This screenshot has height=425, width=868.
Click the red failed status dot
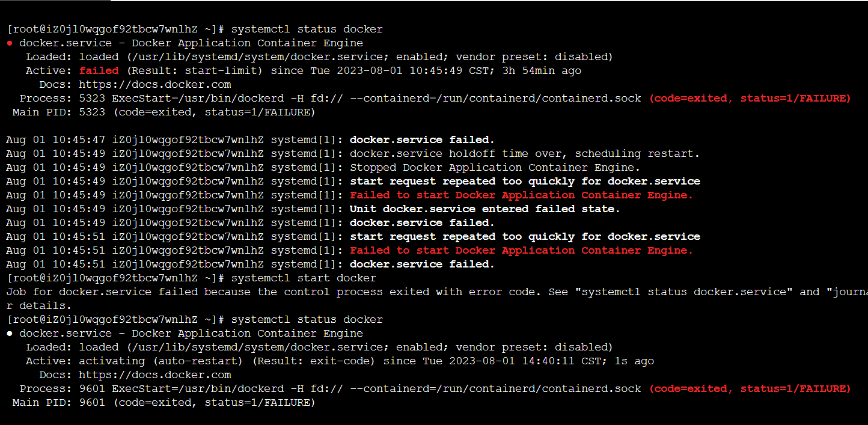(x=10, y=43)
